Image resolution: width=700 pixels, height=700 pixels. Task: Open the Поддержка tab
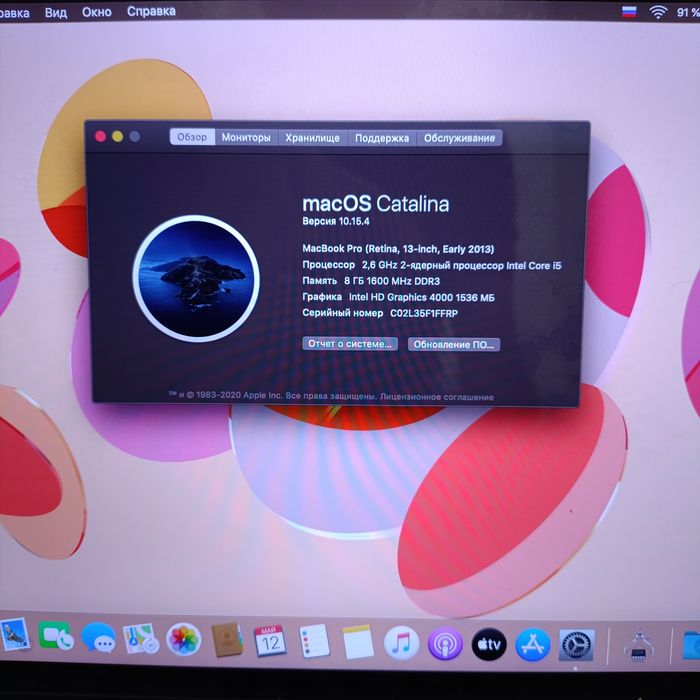[382, 138]
